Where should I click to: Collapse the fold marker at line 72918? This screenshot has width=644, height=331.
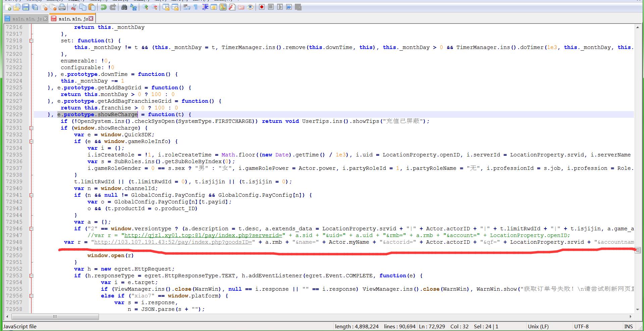tap(31, 41)
